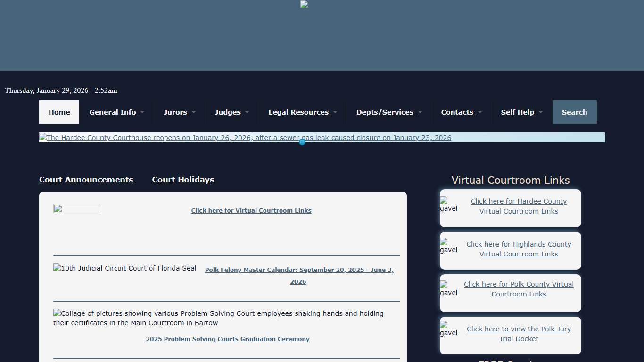644x362 pixels.
Task: Expand the Depts/Services dropdown menu
Action: 385,112
